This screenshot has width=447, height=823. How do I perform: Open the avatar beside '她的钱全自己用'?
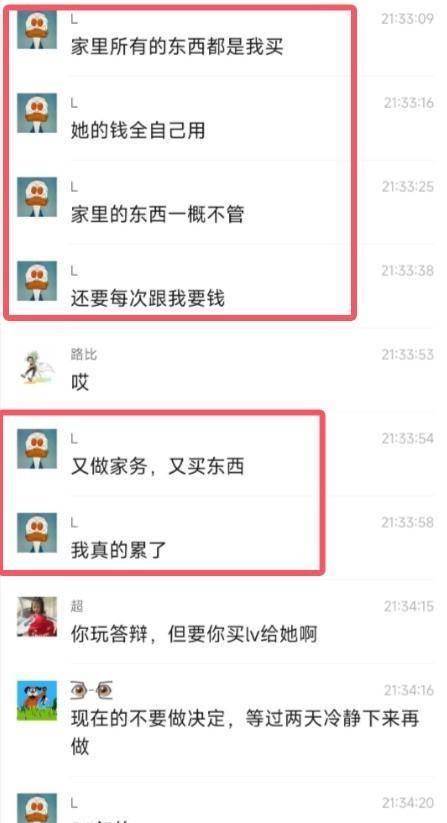point(37,113)
